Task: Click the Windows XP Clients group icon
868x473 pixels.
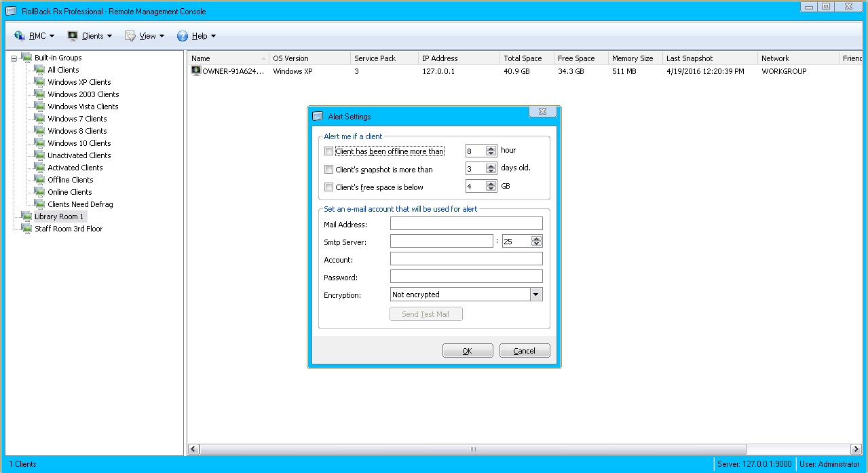Action: point(39,82)
